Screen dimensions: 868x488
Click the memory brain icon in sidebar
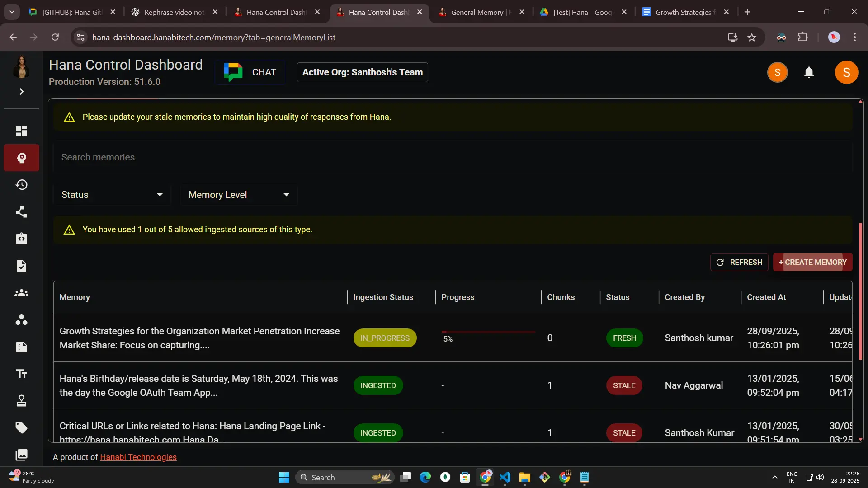click(x=21, y=158)
